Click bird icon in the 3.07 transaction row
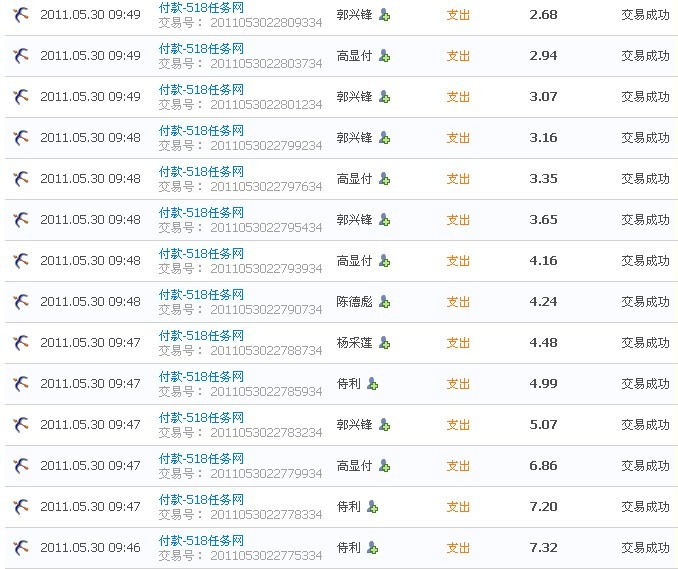 [20, 97]
